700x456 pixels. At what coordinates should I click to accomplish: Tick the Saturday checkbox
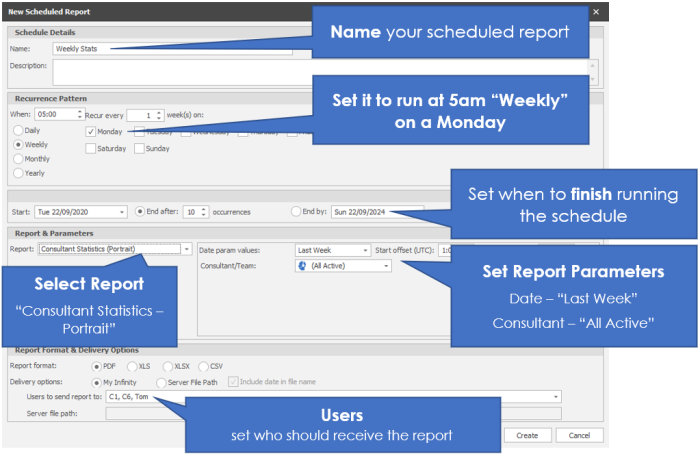[92, 149]
